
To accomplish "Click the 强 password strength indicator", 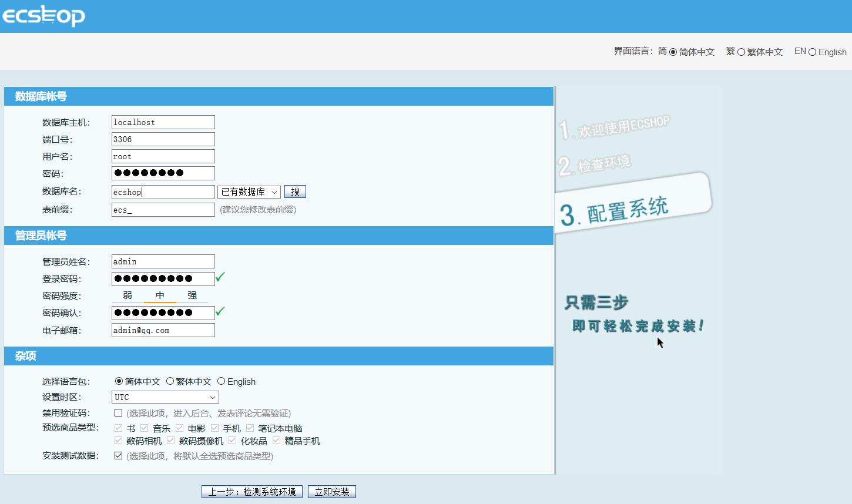I will tap(192, 295).
